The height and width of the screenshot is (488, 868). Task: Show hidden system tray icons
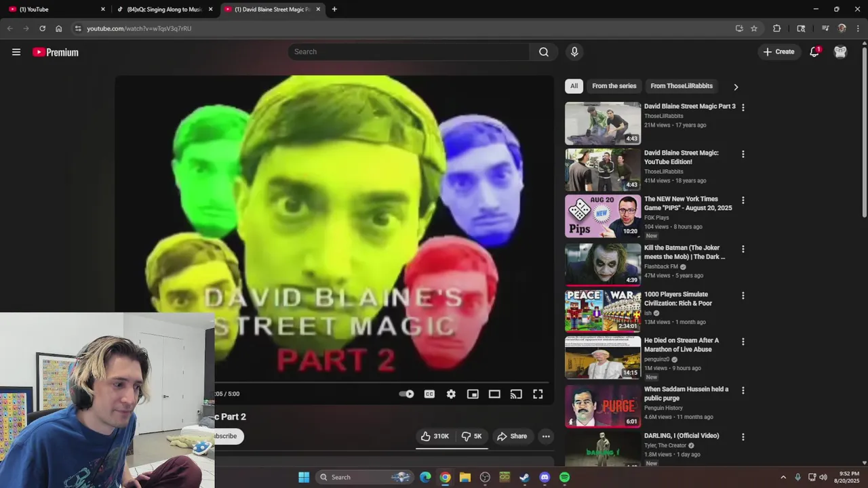click(783, 477)
